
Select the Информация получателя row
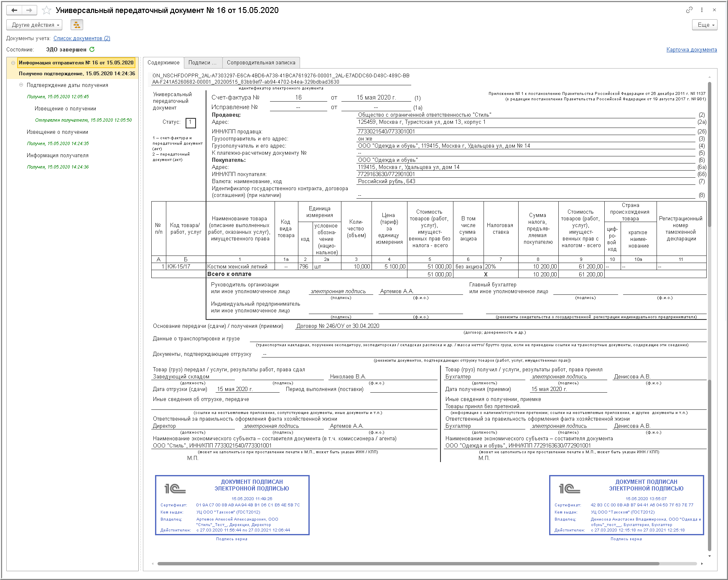point(58,156)
